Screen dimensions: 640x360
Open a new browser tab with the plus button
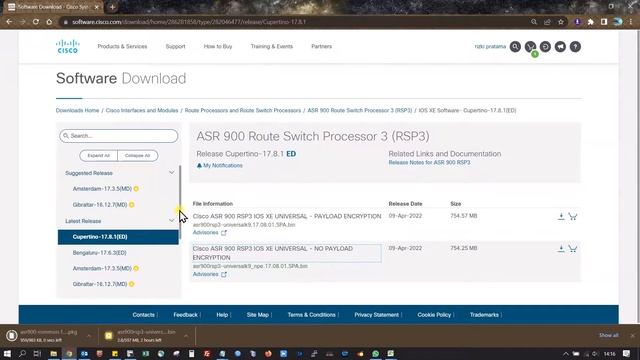point(112,7)
